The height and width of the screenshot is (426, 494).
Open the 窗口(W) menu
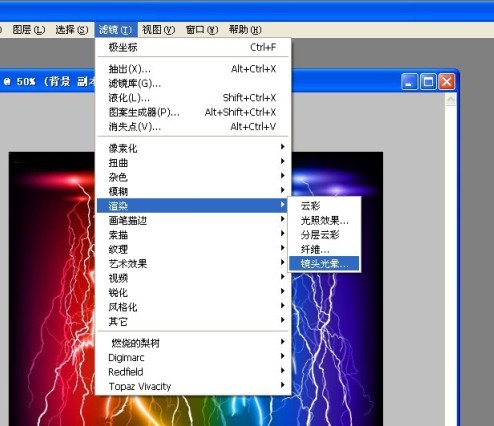pos(202,30)
